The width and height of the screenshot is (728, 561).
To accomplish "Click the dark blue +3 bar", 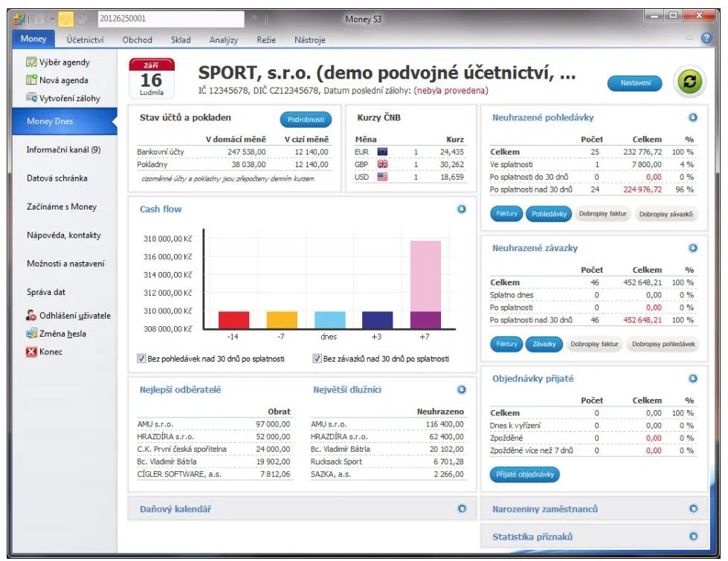I will coord(378,320).
